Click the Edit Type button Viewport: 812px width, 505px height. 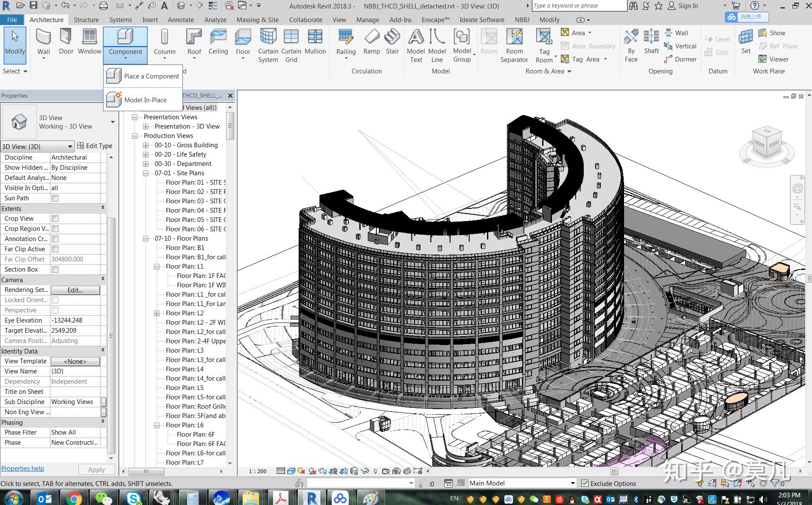click(95, 146)
